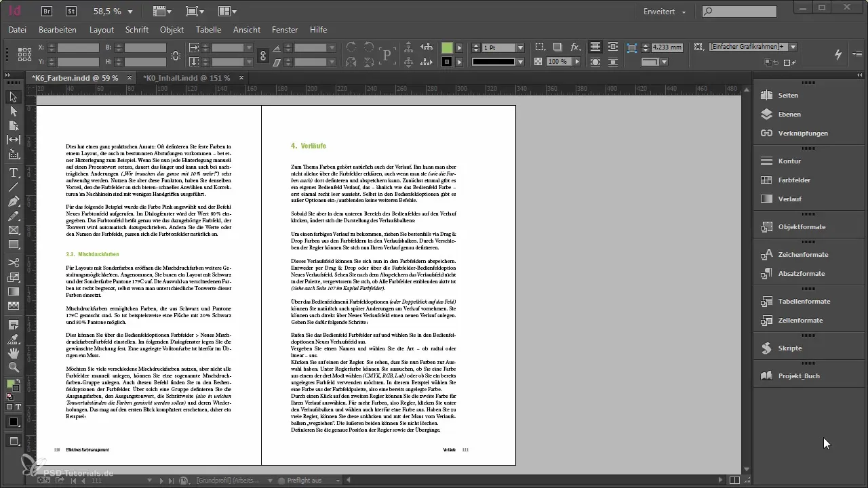This screenshot has width=868, height=488.
Task: Click the quick apply lightning icon
Action: click(838, 54)
